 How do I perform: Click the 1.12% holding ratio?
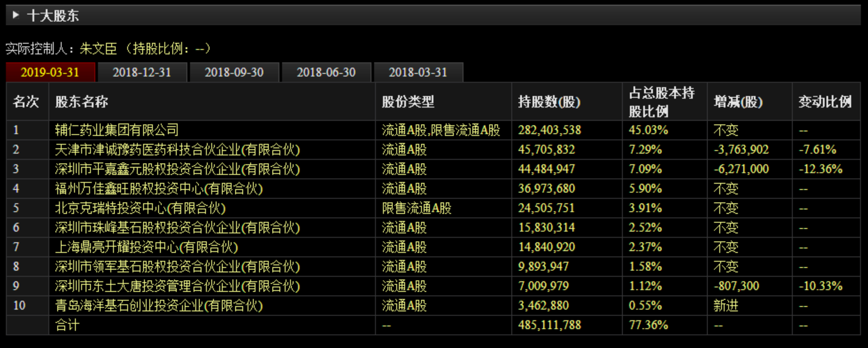coord(646,286)
